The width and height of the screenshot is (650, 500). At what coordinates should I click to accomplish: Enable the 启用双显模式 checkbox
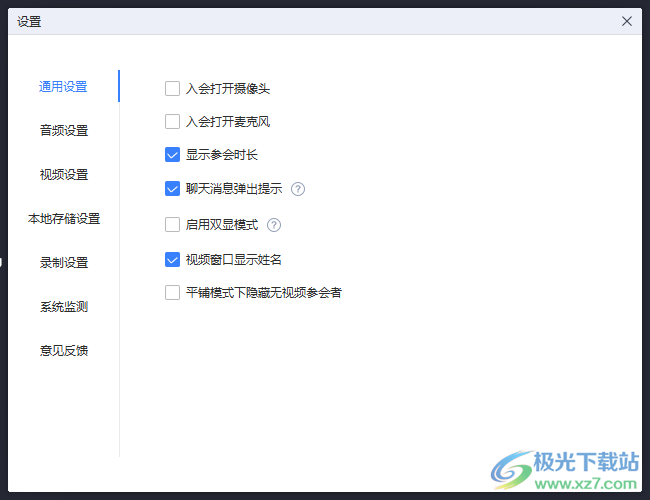(x=172, y=224)
